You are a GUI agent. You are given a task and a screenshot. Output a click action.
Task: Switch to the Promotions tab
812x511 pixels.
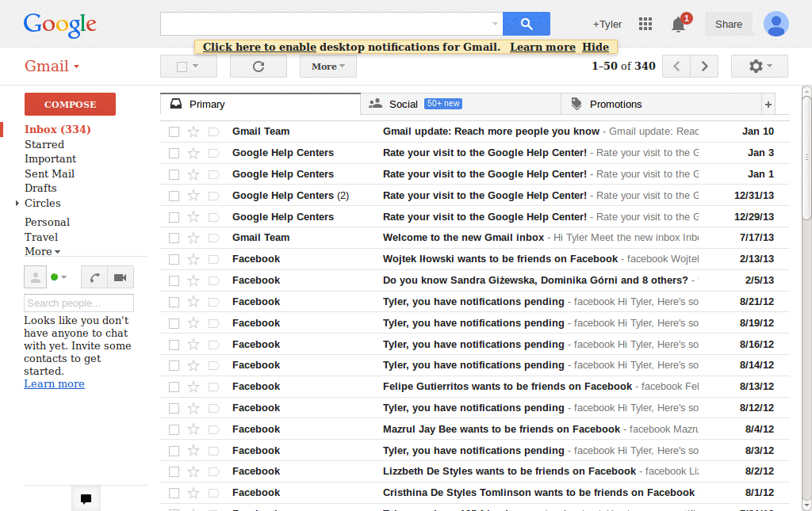pyautogui.click(x=661, y=105)
